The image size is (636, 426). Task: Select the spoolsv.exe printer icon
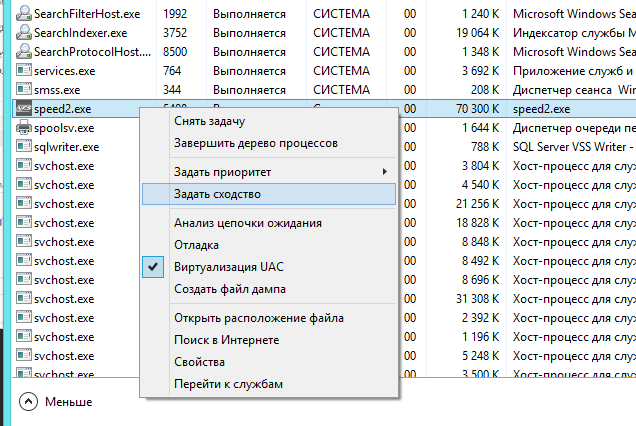(x=24, y=127)
